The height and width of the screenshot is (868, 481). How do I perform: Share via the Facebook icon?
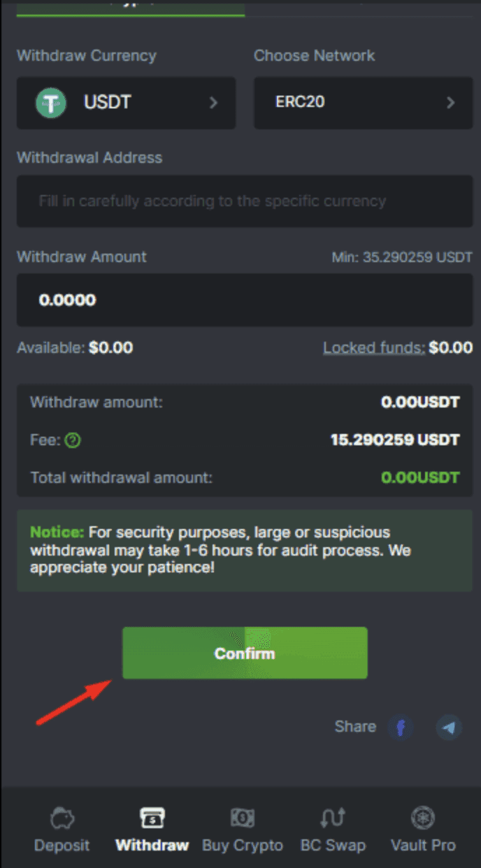401,728
